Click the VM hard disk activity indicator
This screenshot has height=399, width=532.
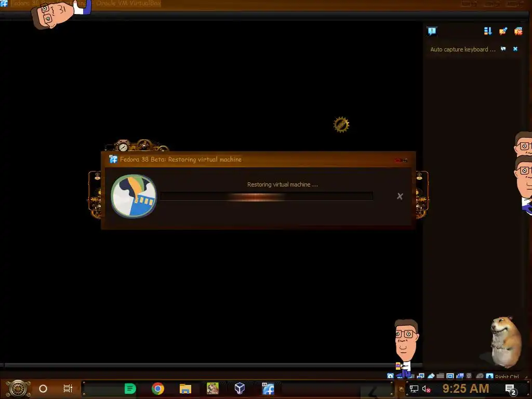pyautogui.click(x=390, y=376)
